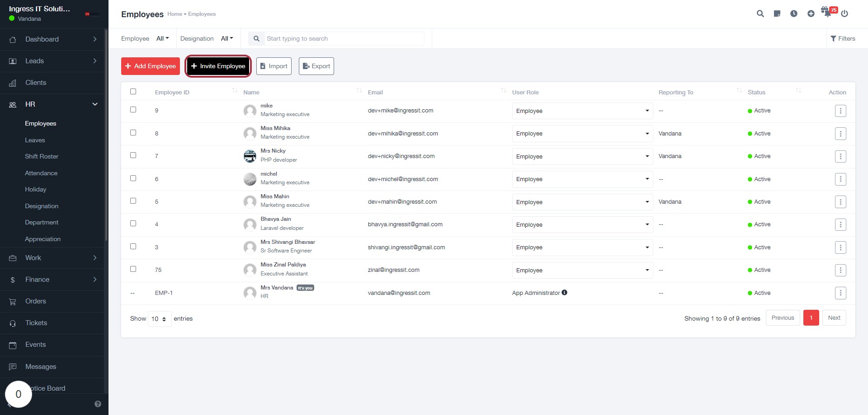Open action menu for Bhavya Jain row
Screen dimensions: 868x415
tap(840, 224)
